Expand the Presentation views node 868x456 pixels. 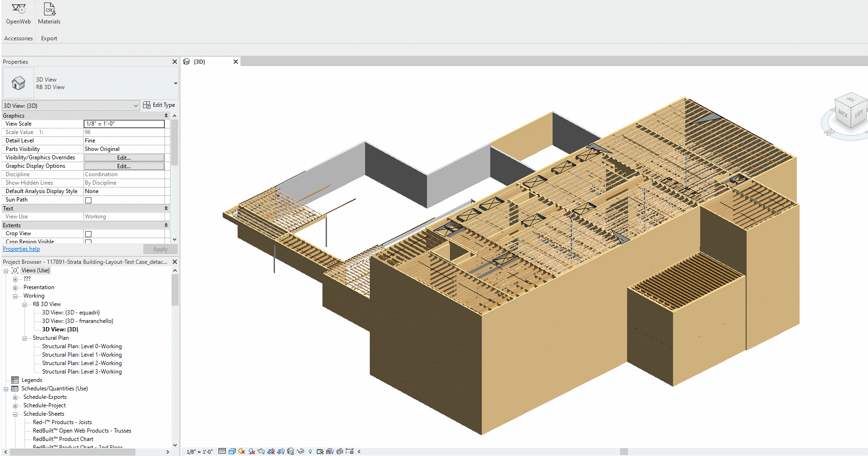[x=15, y=288]
